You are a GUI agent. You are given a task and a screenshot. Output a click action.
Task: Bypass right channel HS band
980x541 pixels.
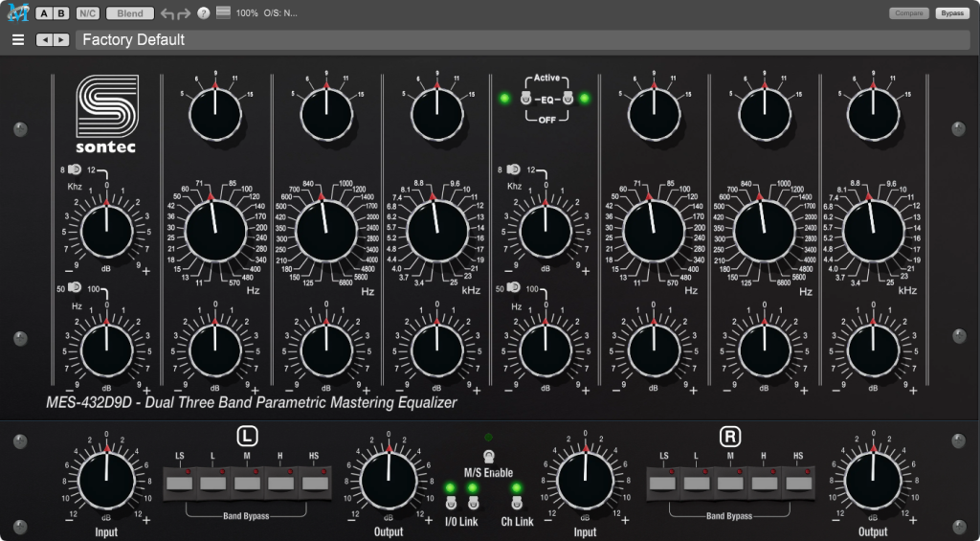point(798,483)
